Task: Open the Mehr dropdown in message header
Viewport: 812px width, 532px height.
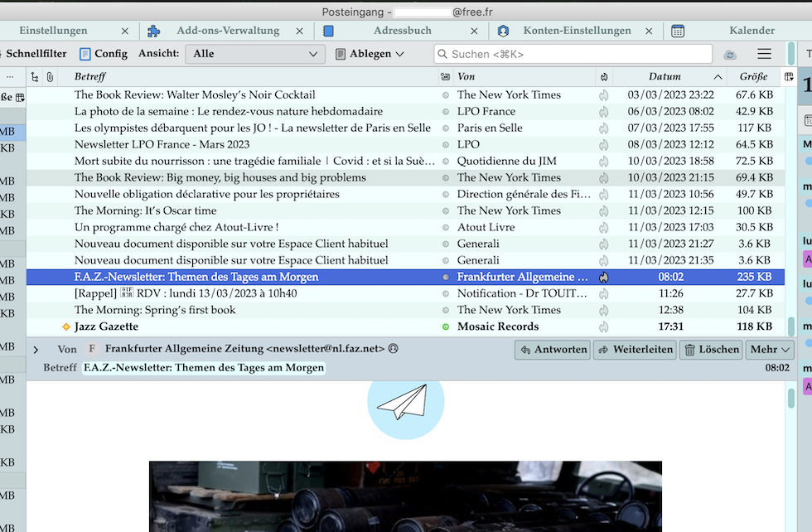Action: coord(770,350)
